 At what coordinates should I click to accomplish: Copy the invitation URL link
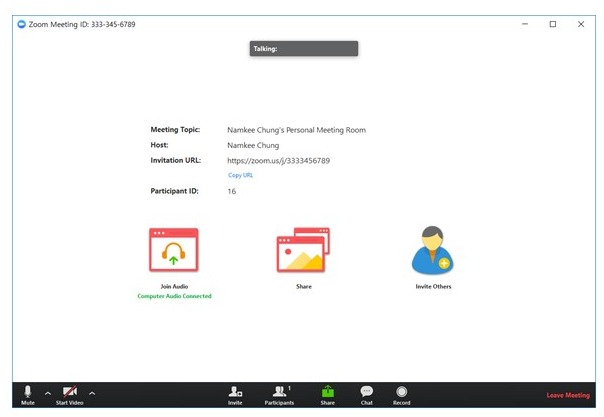(240, 175)
